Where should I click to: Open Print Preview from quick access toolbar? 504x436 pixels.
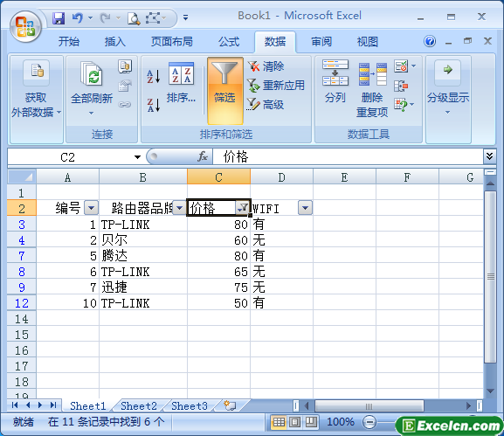pos(134,18)
